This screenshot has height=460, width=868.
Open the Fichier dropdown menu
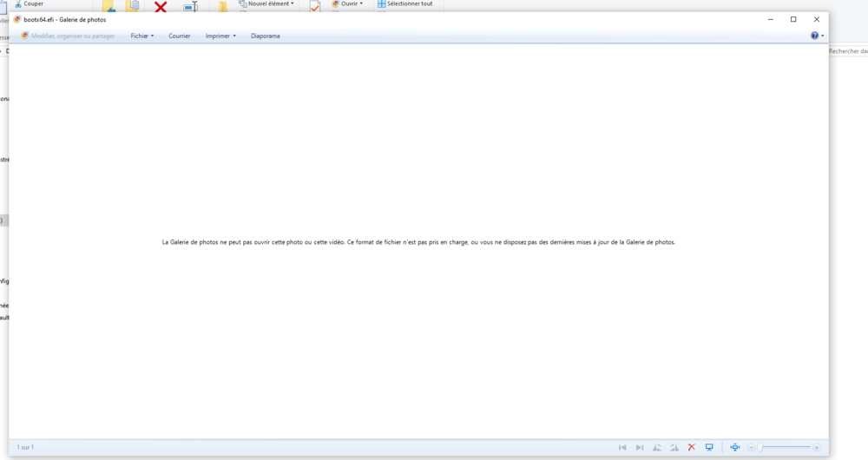tap(141, 36)
